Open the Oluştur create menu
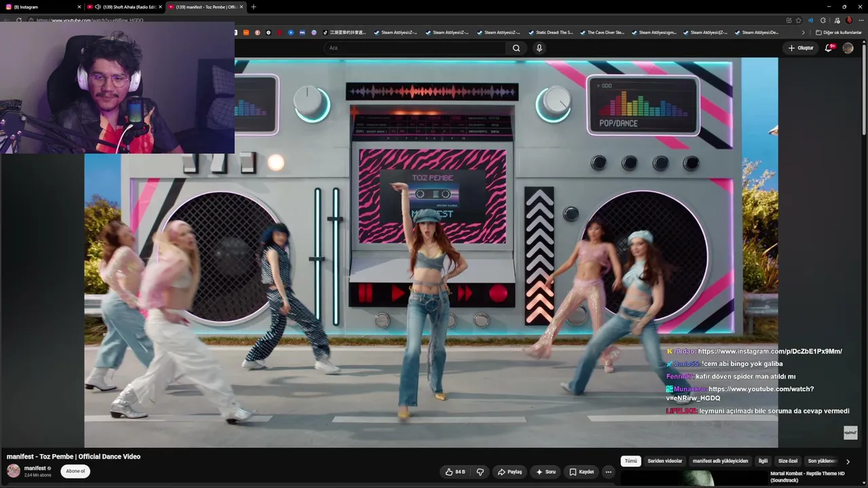Viewport: 868px width, 488px height. point(800,48)
